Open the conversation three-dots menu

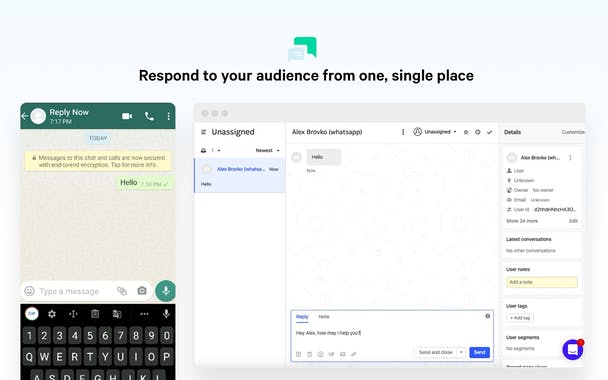click(x=403, y=132)
